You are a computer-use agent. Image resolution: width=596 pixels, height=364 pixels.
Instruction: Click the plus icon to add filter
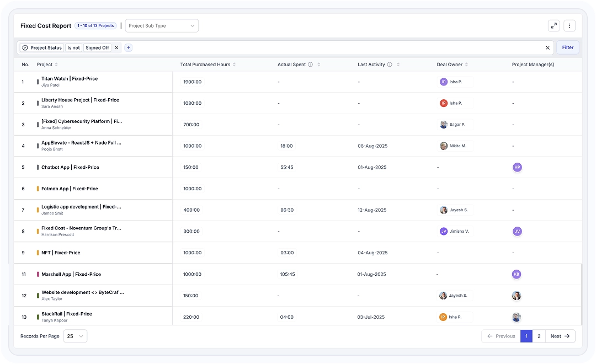128,48
